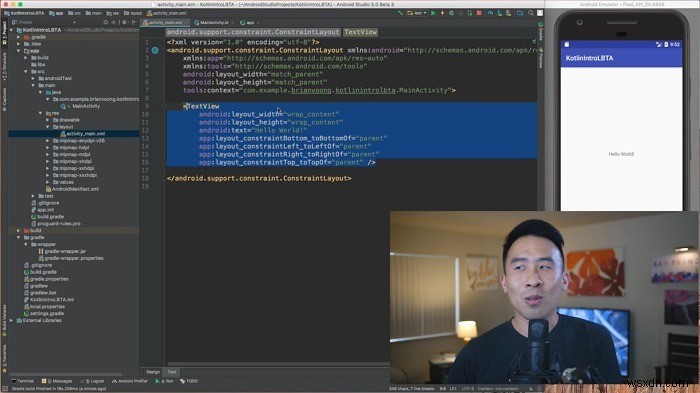Viewport: 700px width, 393px height.
Task: Click the collapse all icon in Project panel
Action: point(114,22)
